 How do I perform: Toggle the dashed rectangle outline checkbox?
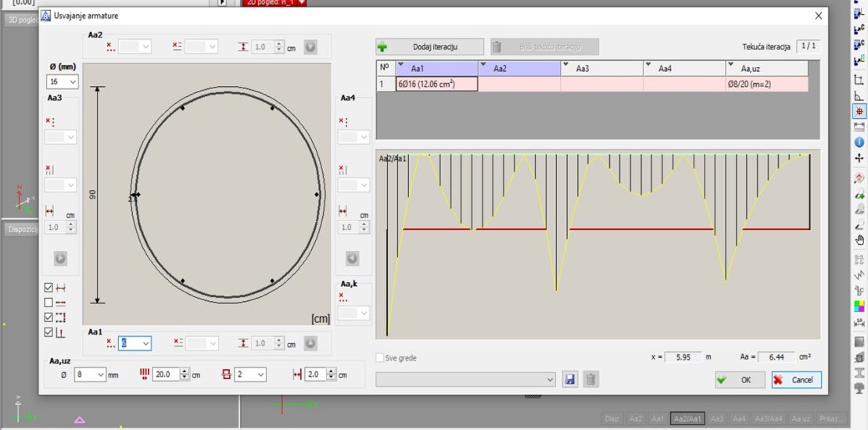coord(49,317)
